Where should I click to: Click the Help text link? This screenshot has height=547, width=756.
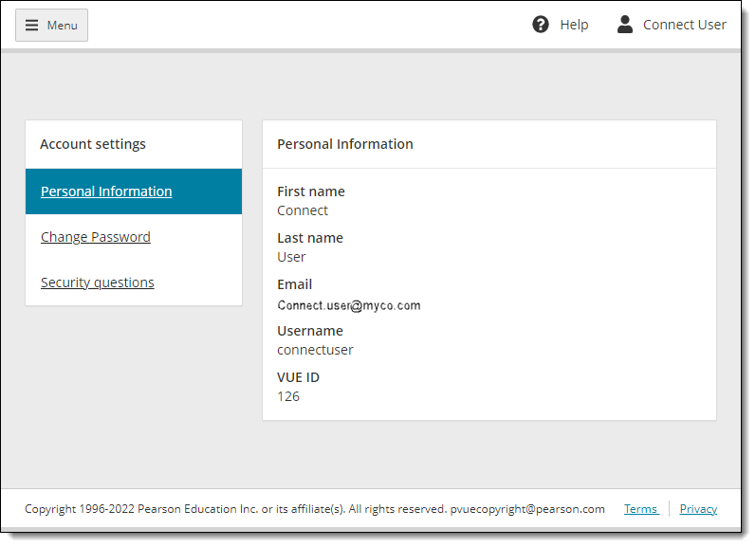(x=574, y=25)
